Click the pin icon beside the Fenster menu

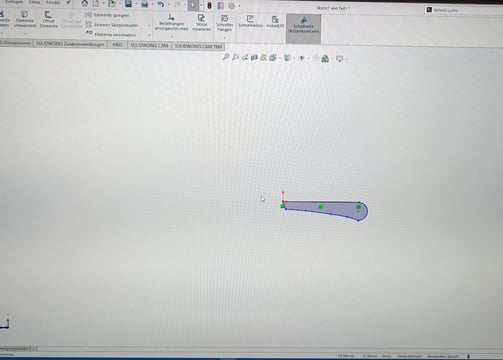pyautogui.click(x=68, y=3)
